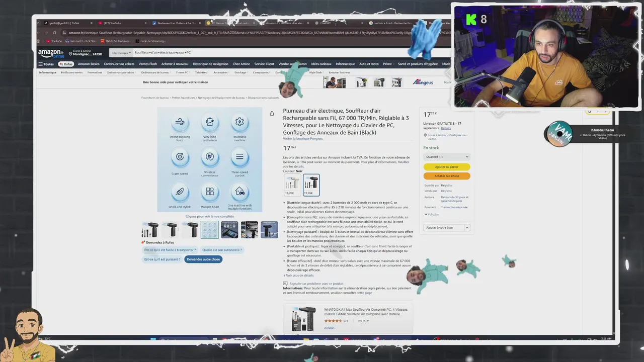Click the Amazon search field
This screenshot has width=644, height=362.
click(282, 53)
